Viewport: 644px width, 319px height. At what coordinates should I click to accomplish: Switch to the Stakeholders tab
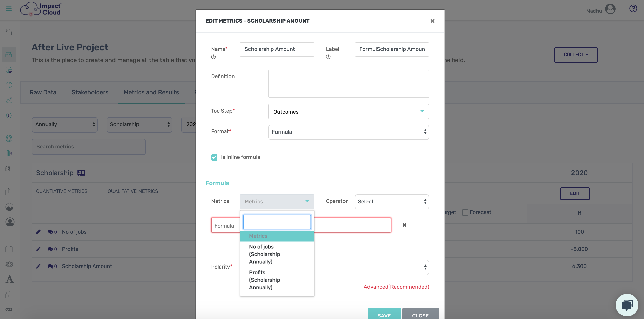pos(90,92)
